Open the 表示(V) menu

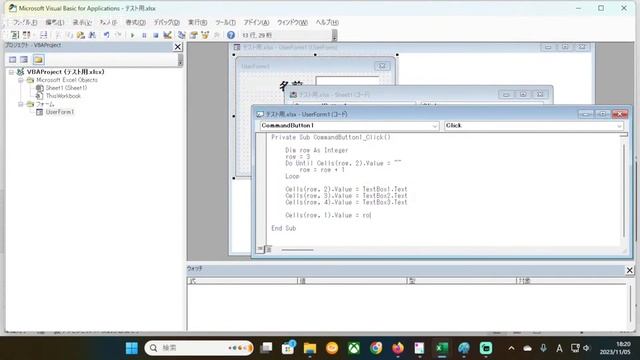pos(82,22)
